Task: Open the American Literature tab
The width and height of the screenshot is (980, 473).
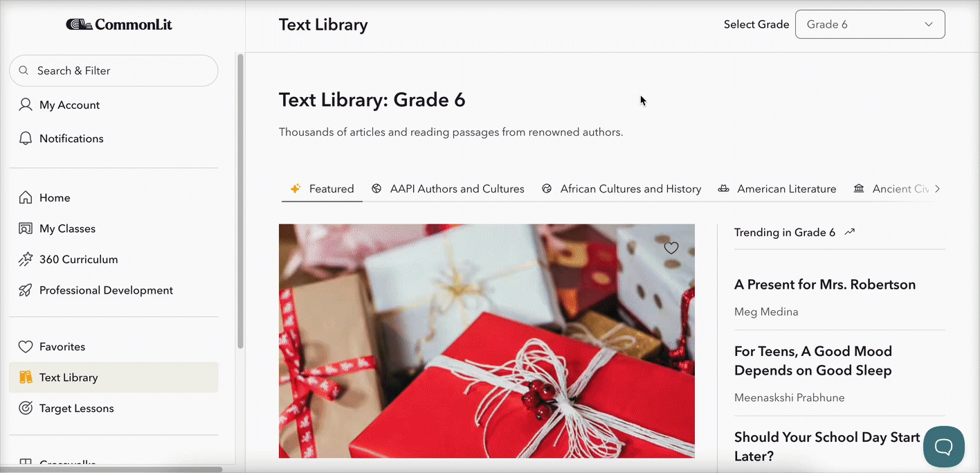Action: click(x=777, y=188)
